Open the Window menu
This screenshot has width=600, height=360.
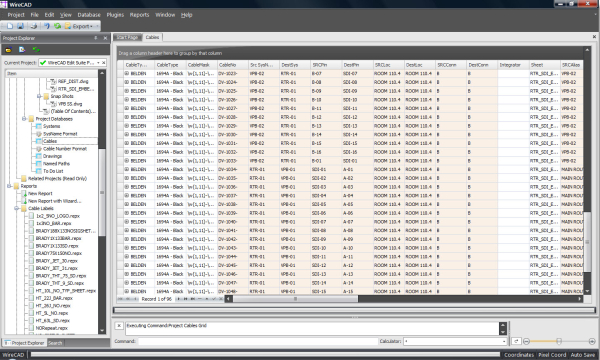click(165, 15)
